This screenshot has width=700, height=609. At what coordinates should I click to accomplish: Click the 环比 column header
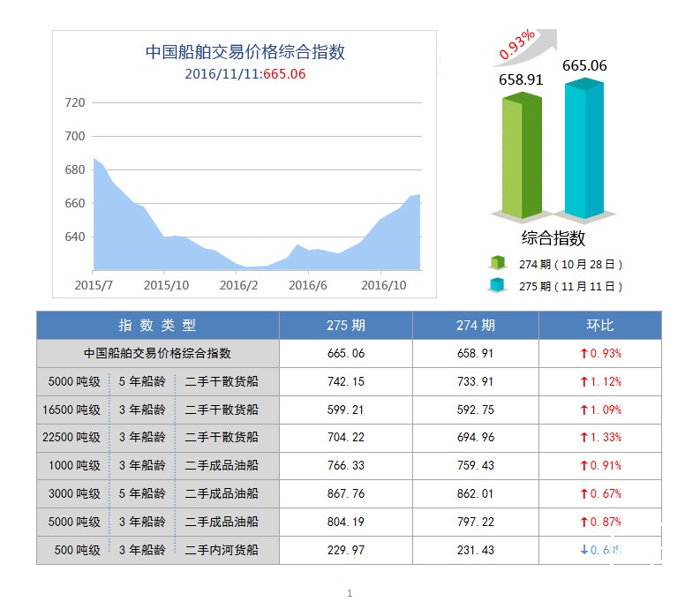(x=600, y=325)
